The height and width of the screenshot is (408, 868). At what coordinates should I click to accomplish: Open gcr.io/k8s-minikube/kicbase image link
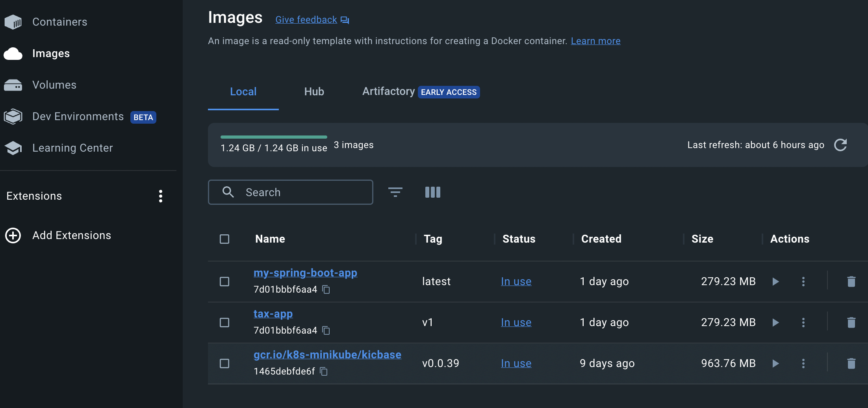[x=327, y=355]
